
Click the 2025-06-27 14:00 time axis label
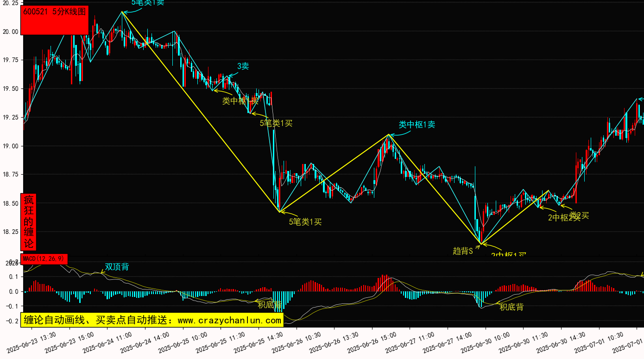(448, 342)
